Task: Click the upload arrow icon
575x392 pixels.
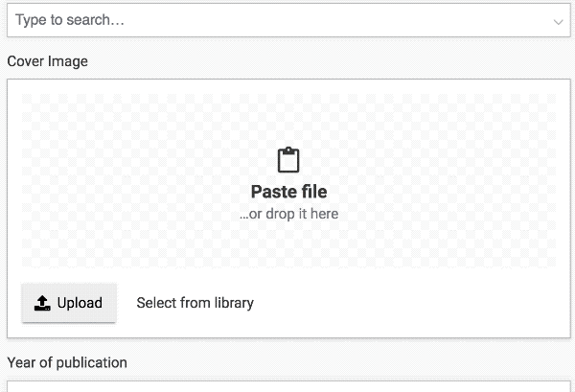Action: coord(42,303)
